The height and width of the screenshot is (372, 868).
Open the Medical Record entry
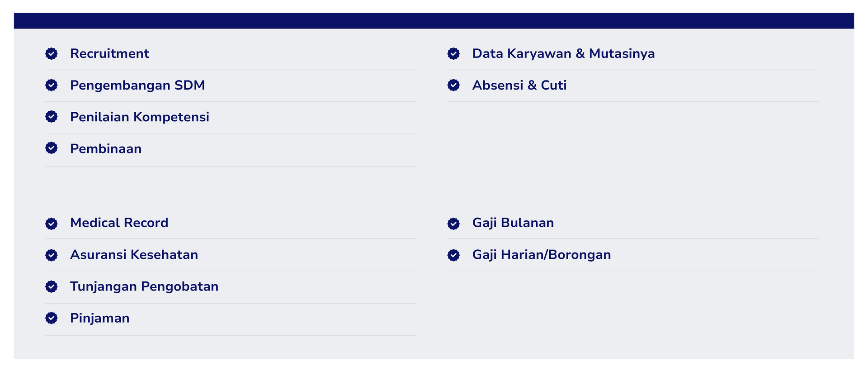click(x=119, y=223)
